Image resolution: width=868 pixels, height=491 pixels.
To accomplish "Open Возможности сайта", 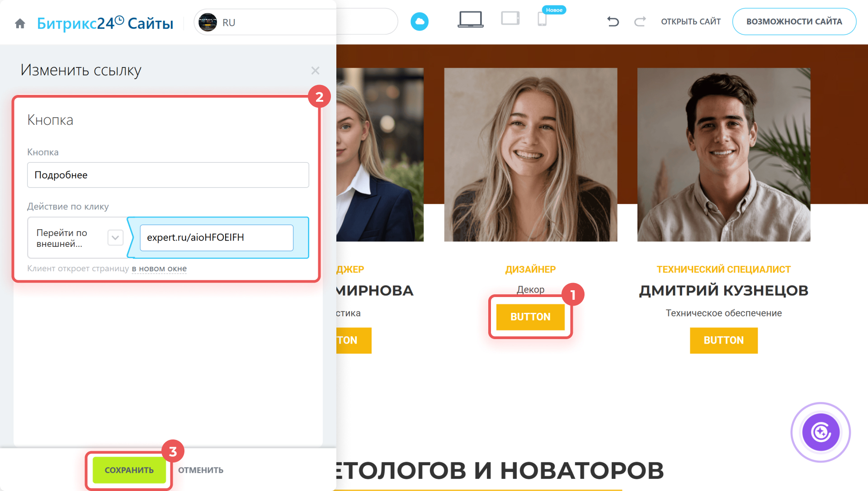I will coord(794,22).
